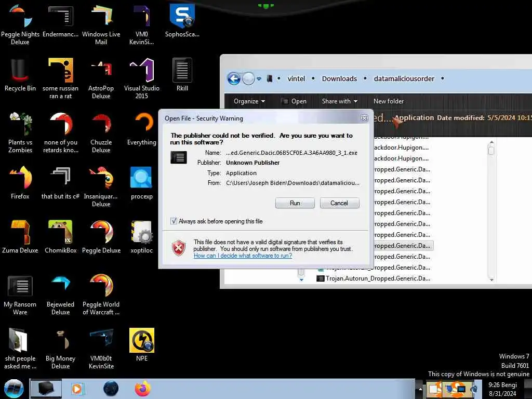The image size is (532, 399).
Task: Open 'How can I decide what software to run?' link
Action: 243,256
